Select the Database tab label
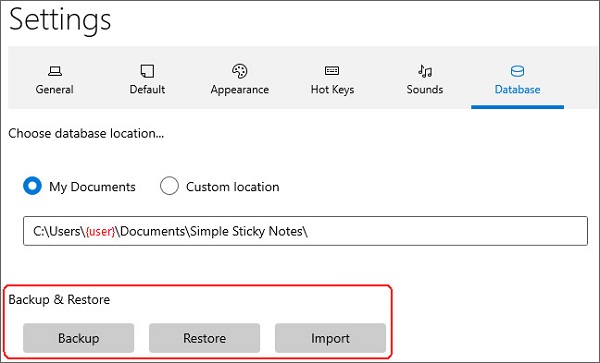This screenshot has height=363, width=600. (x=517, y=90)
